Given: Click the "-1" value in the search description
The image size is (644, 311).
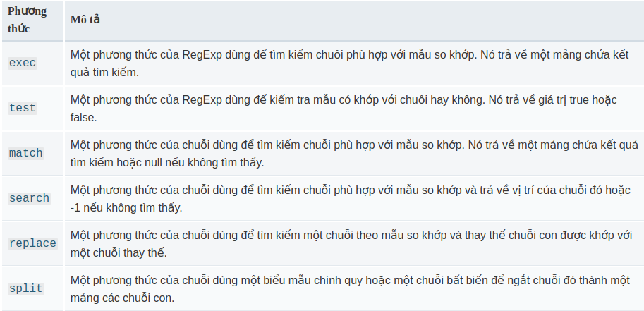Looking at the screenshot, I should tap(75, 207).
